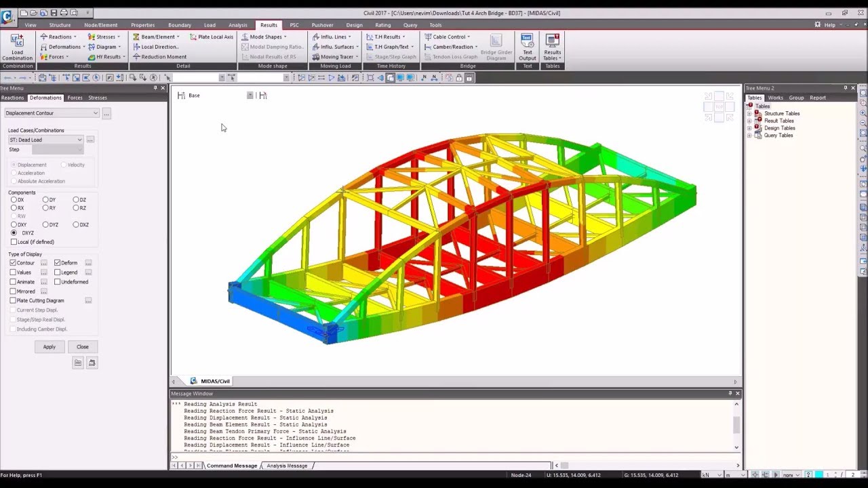The image size is (868, 488).
Task: Expand Result Tables tree node
Action: [x=749, y=121]
